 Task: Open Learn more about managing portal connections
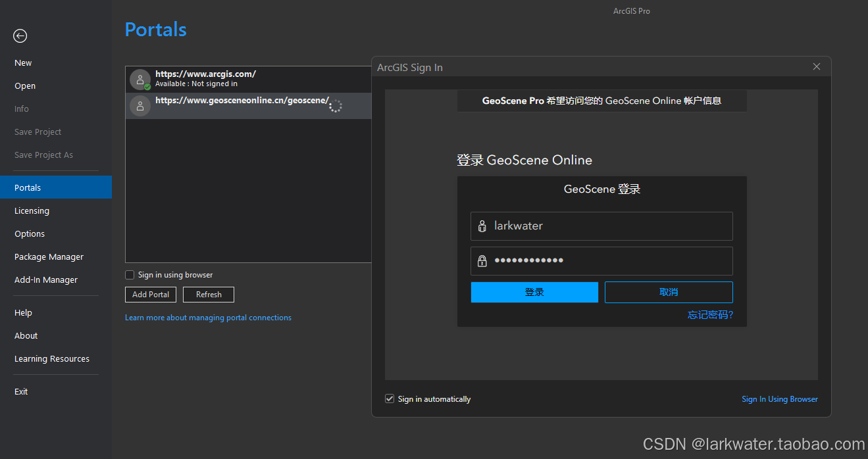(x=208, y=318)
